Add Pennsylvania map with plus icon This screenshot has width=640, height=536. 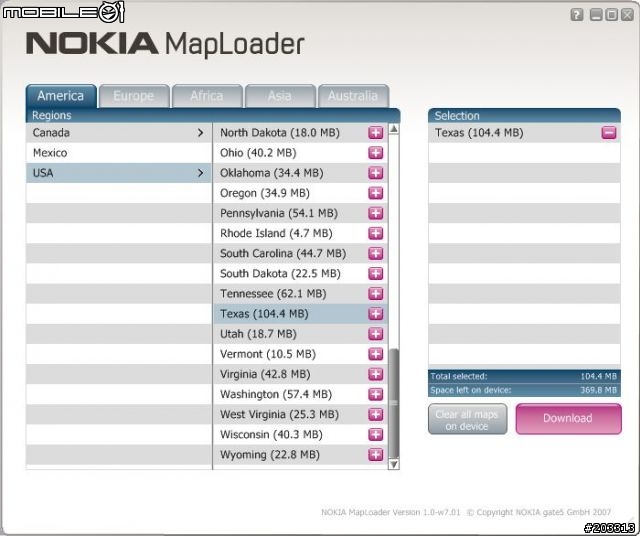click(x=376, y=213)
